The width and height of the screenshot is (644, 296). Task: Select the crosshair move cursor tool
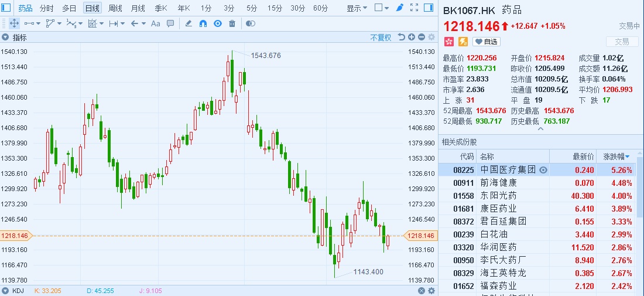click(x=14, y=23)
